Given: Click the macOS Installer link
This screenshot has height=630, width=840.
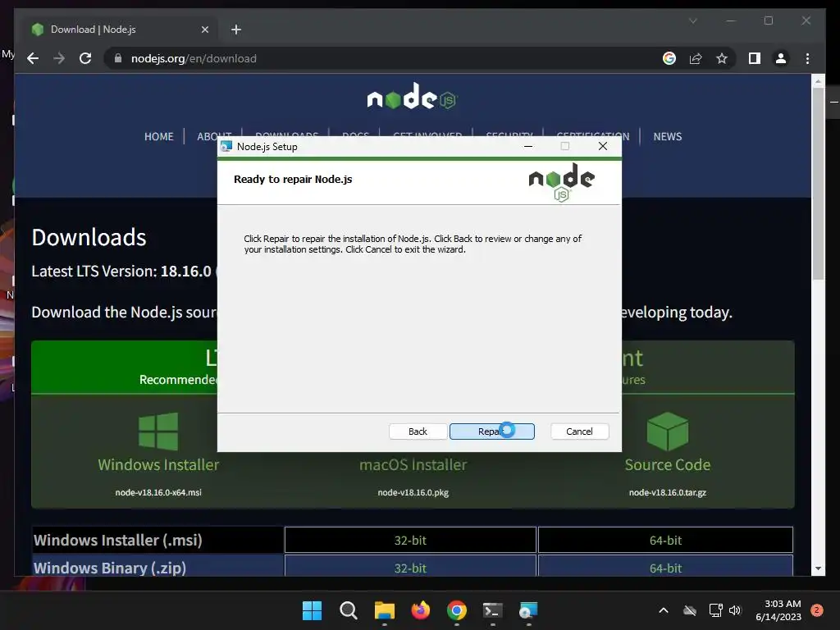Looking at the screenshot, I should 413,464.
